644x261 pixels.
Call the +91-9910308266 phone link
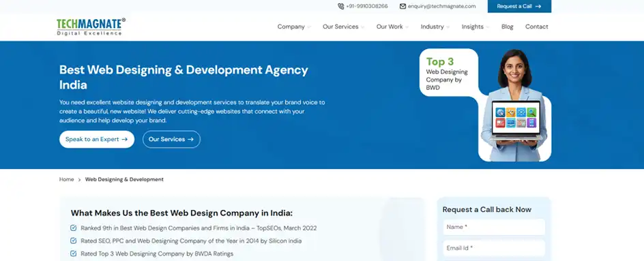[x=367, y=6]
